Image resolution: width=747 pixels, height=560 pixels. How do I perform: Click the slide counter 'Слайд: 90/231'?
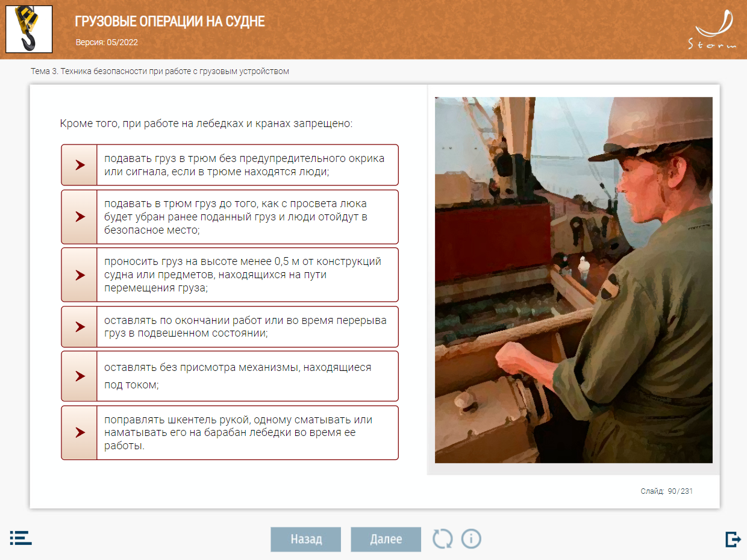[667, 491]
